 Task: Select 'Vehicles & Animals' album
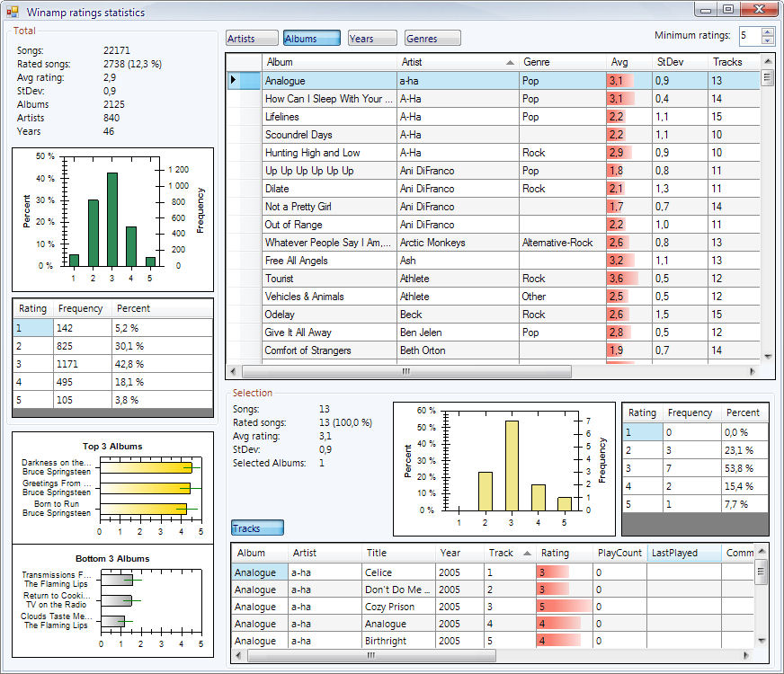(x=329, y=297)
